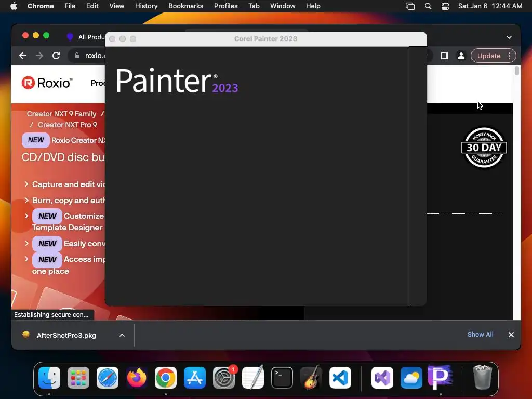Open Visual Studio Code from the Dock
Image resolution: width=532 pixels, height=399 pixels.
[x=340, y=378]
